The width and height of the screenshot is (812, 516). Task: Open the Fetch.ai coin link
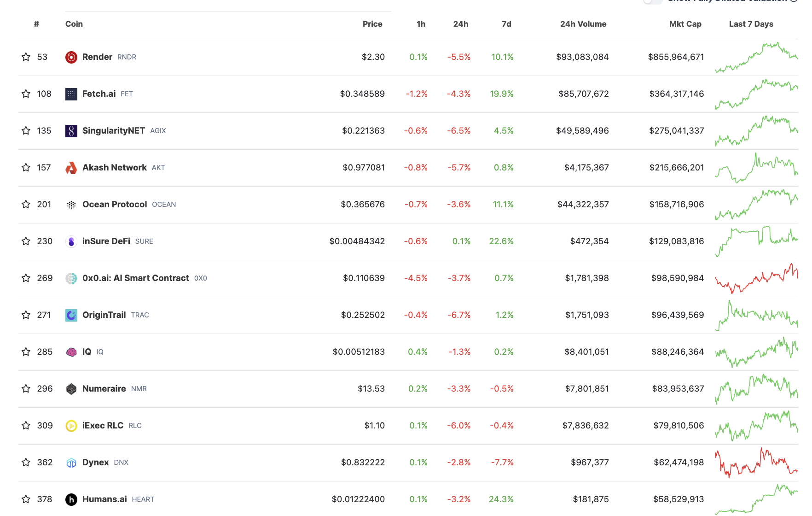(99, 94)
